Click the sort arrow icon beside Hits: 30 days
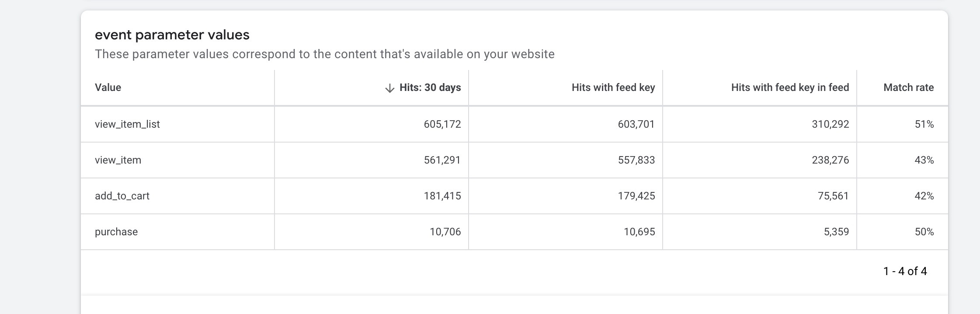This screenshot has width=980, height=314. 389,88
